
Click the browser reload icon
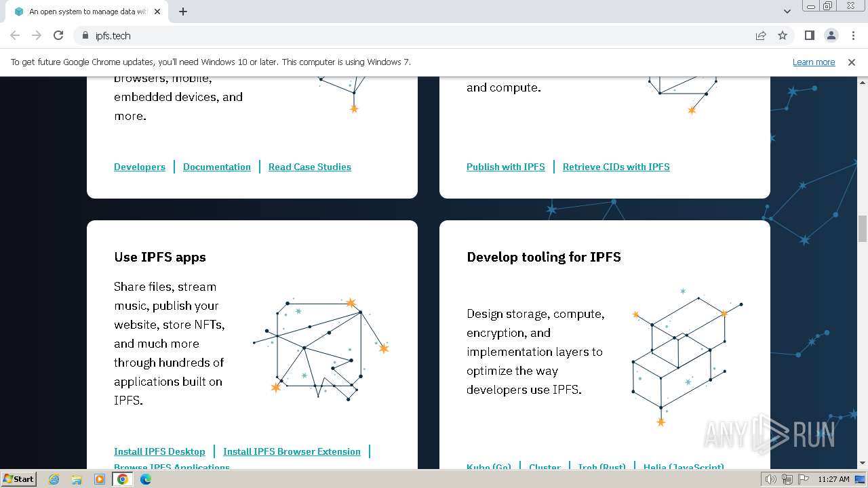tap(58, 35)
